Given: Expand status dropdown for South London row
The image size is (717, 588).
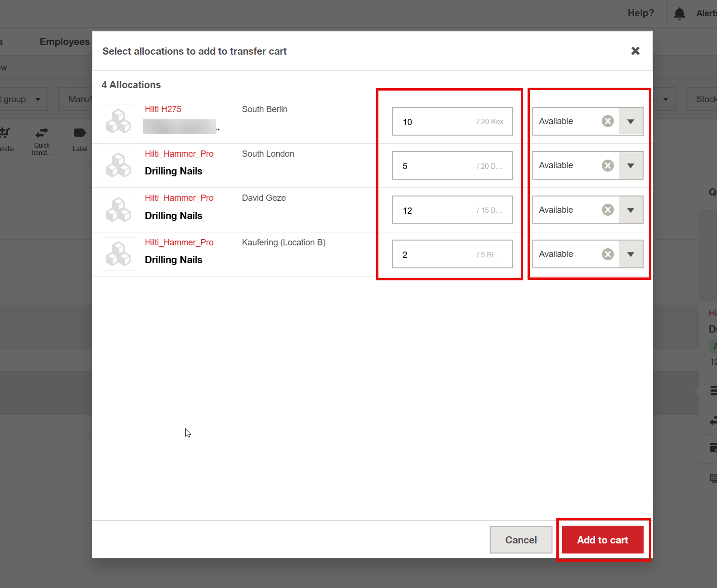Looking at the screenshot, I should click(x=631, y=165).
